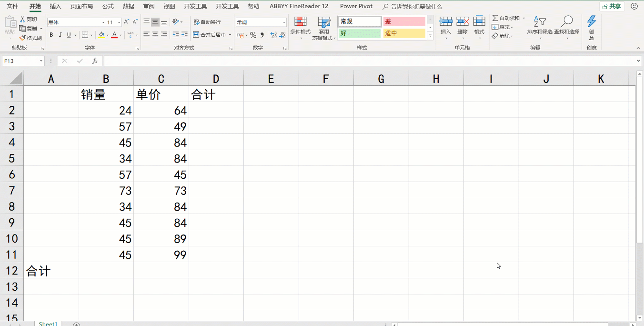Click the Format Painter (格式刷) icon
This screenshot has height=326, width=644.
point(22,38)
